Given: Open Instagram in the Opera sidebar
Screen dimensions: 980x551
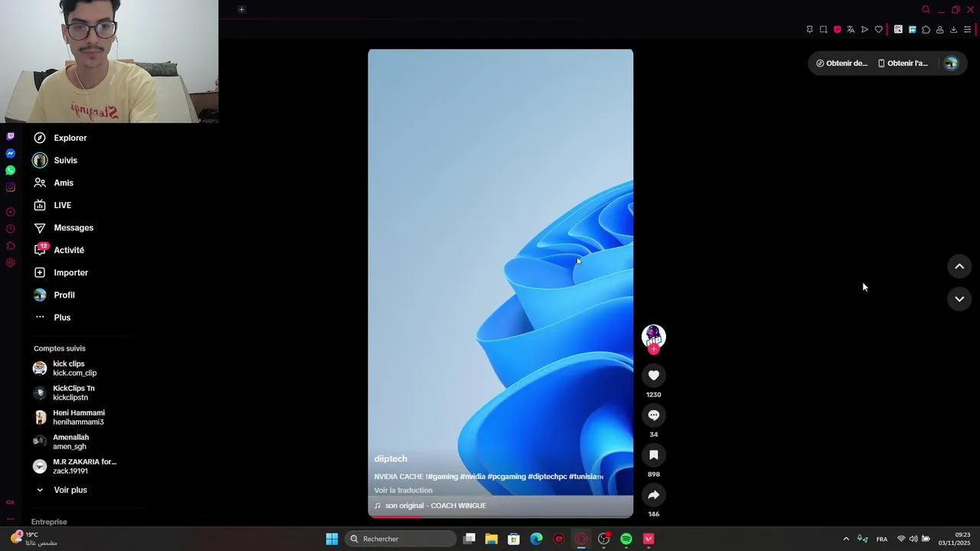Looking at the screenshot, I should coord(10,187).
